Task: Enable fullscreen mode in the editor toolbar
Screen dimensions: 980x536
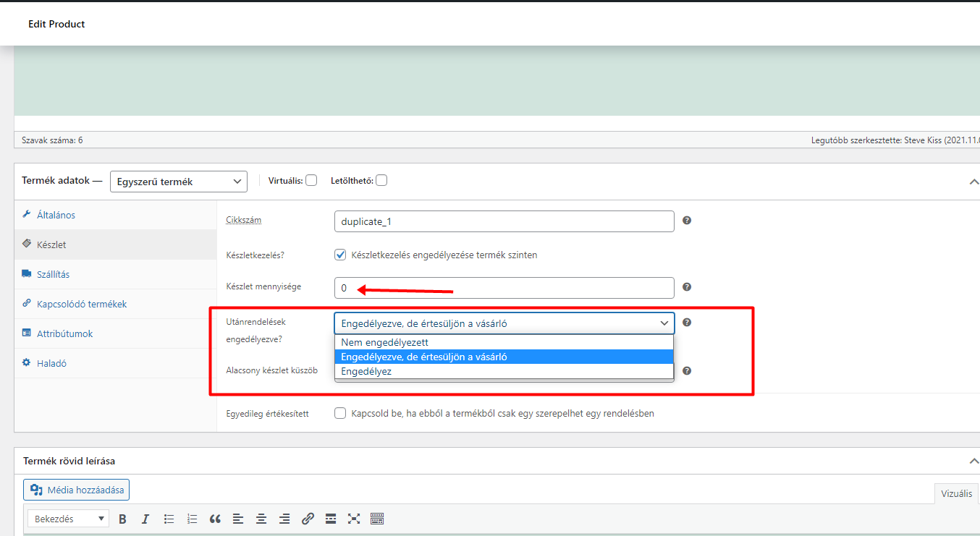Action: coord(354,519)
